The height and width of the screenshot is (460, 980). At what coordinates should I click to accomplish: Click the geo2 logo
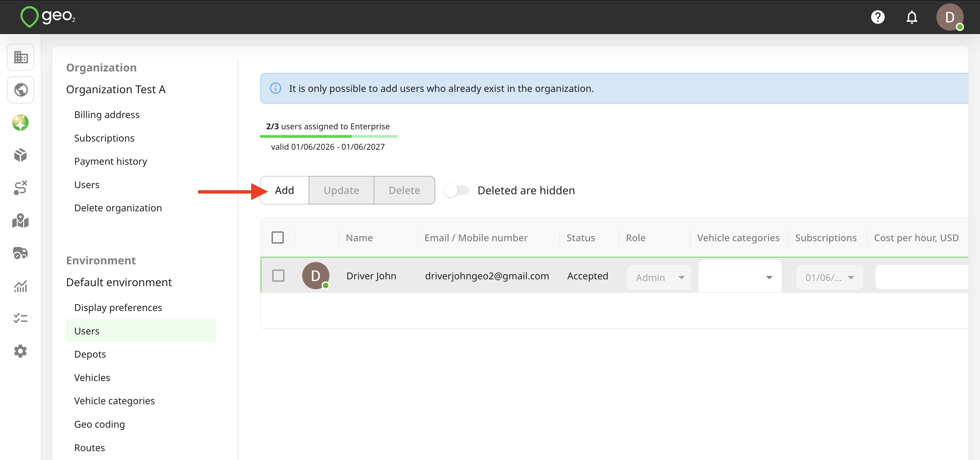[48, 16]
